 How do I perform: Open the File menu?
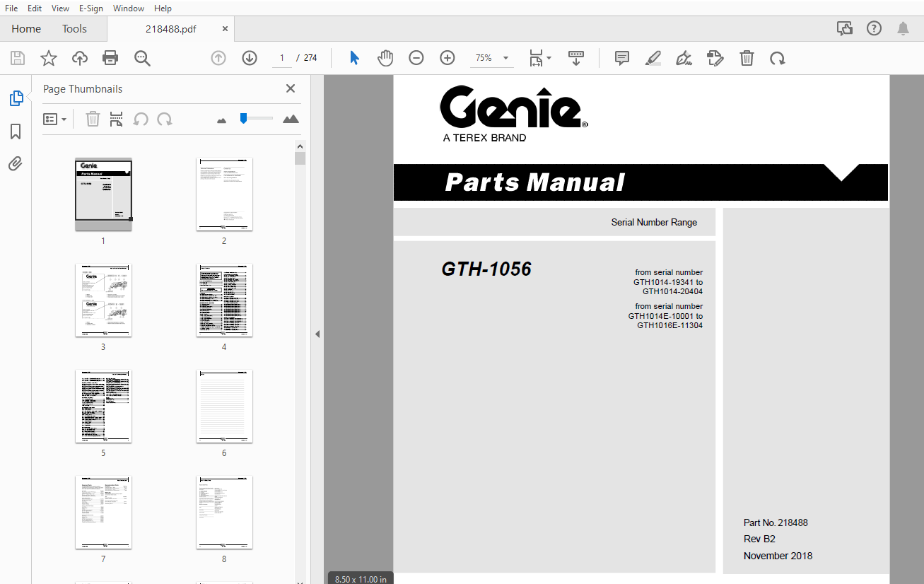click(12, 8)
